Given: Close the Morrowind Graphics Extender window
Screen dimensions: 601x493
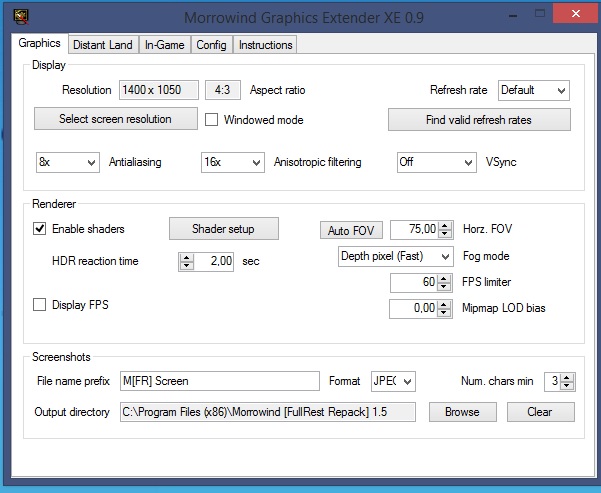Looking at the screenshot, I should (575, 15).
